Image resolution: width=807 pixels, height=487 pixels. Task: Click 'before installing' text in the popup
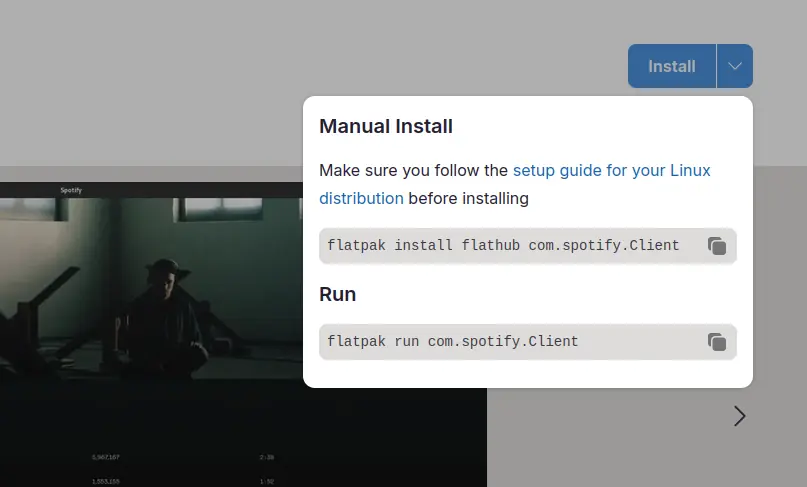click(x=468, y=198)
